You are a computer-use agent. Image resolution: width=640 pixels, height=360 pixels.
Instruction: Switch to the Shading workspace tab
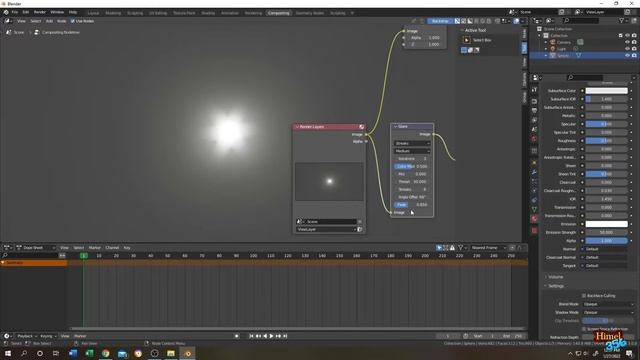pos(208,13)
